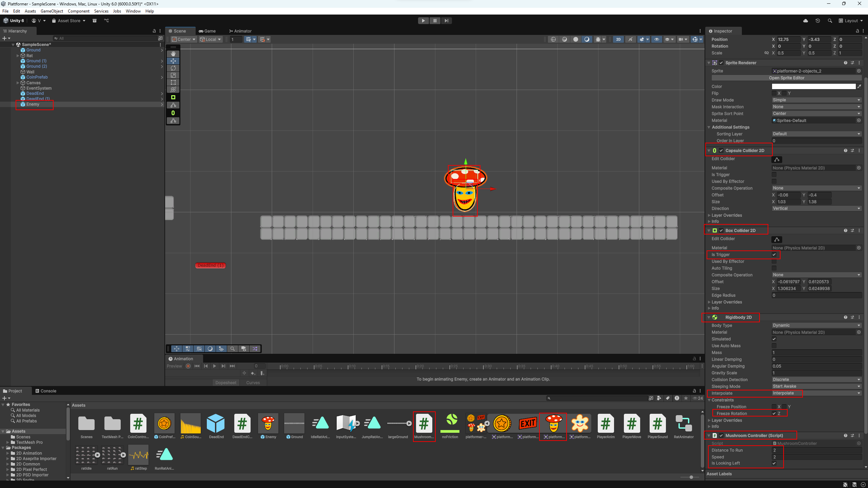Open the MushroomController script asset

point(424,424)
